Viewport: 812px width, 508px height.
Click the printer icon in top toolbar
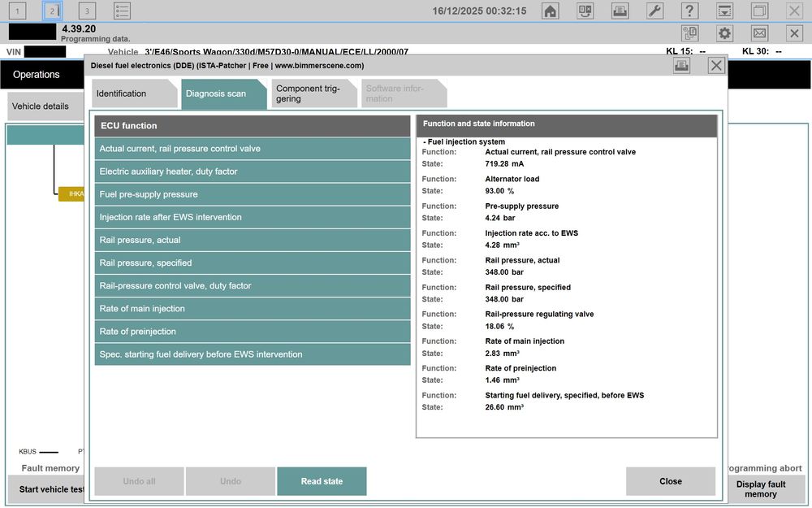click(x=620, y=11)
